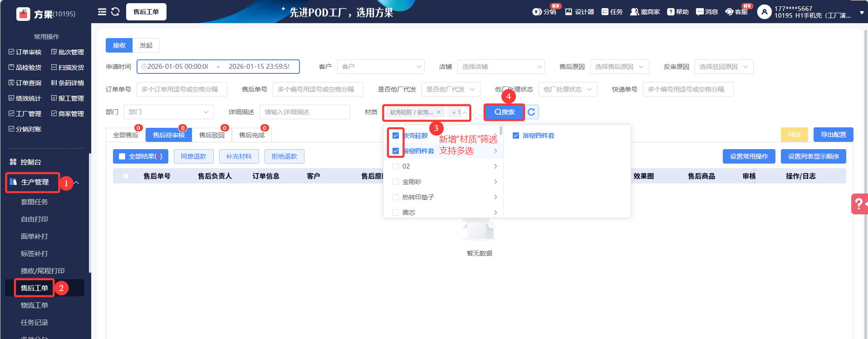Select all rows via the table header checkbox
868x339 pixels.
(126, 176)
